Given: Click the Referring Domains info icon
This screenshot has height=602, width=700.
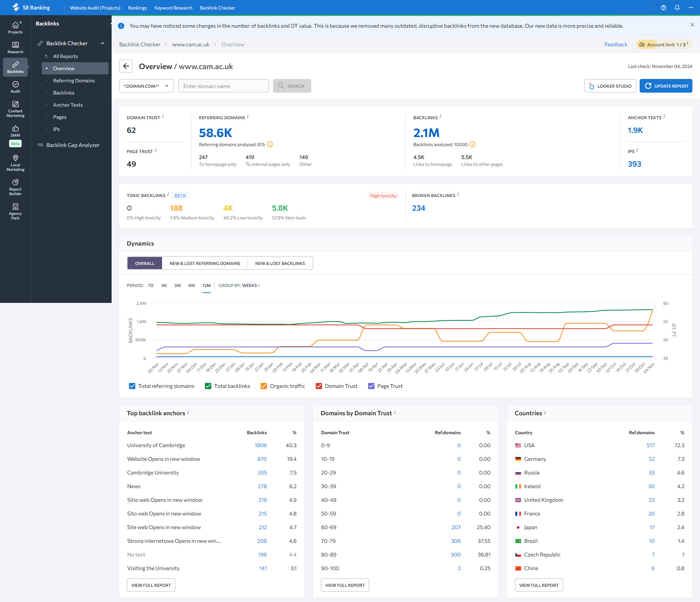Looking at the screenshot, I should coord(248,117).
